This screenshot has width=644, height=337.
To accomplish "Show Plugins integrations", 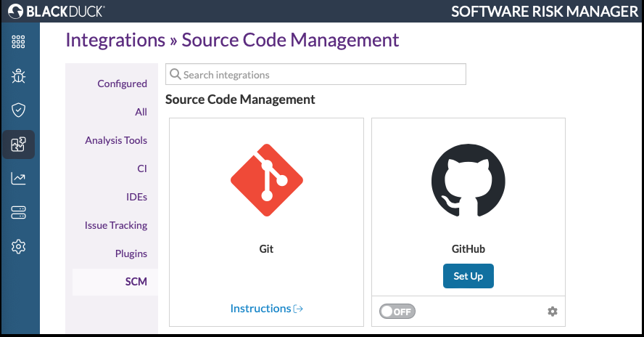I will 131,254.
